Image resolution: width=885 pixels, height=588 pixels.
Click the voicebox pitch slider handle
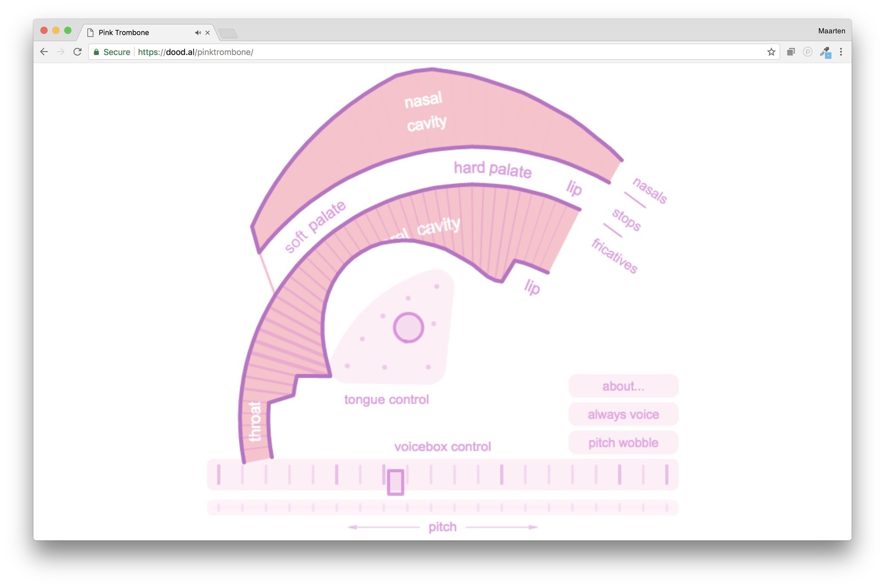click(x=395, y=482)
